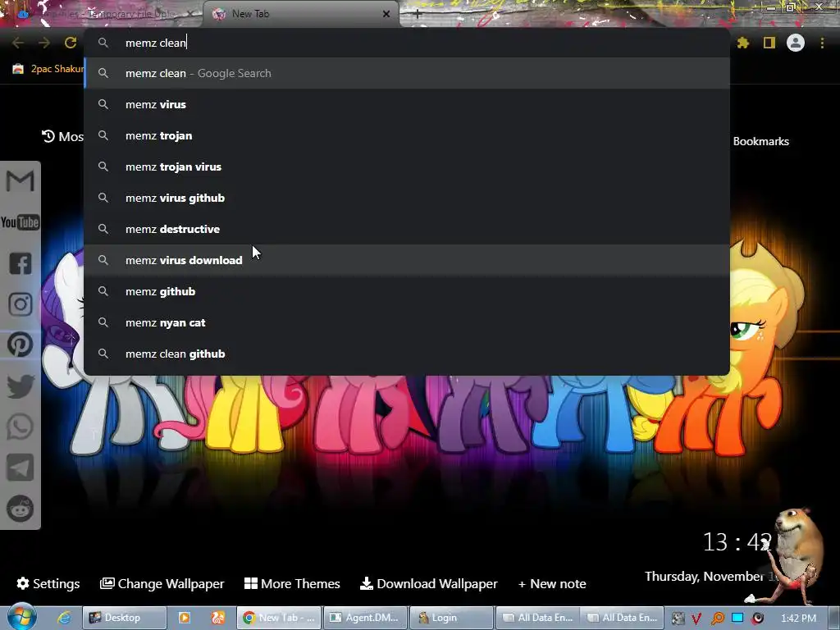The height and width of the screenshot is (630, 840).
Task: Open the Pinterest sidebar shortcut
Action: (21, 345)
